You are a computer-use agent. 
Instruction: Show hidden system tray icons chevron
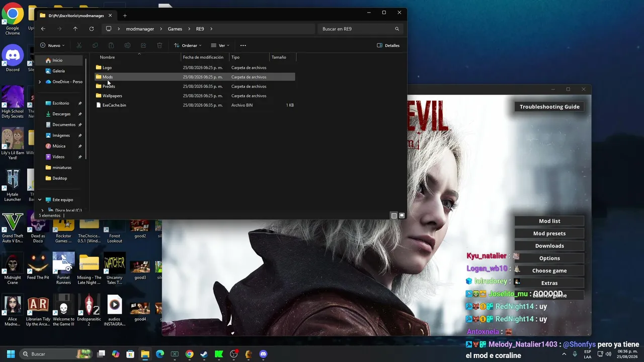click(564, 354)
